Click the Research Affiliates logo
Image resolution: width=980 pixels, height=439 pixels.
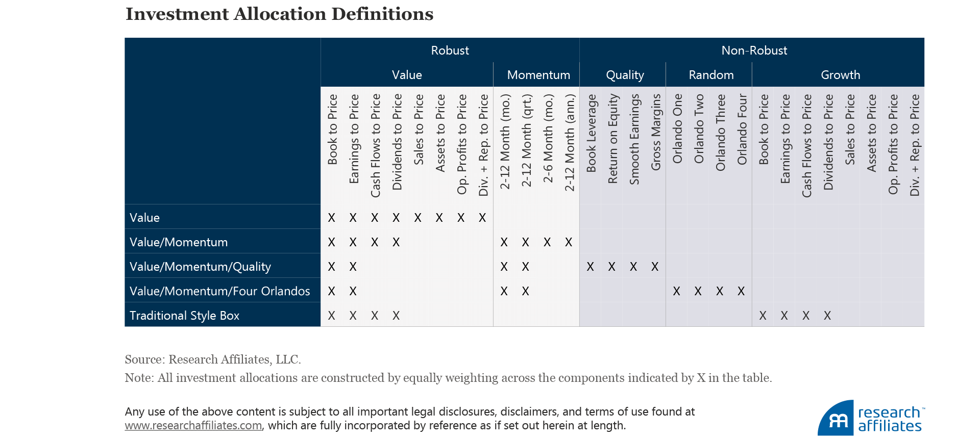click(x=871, y=418)
